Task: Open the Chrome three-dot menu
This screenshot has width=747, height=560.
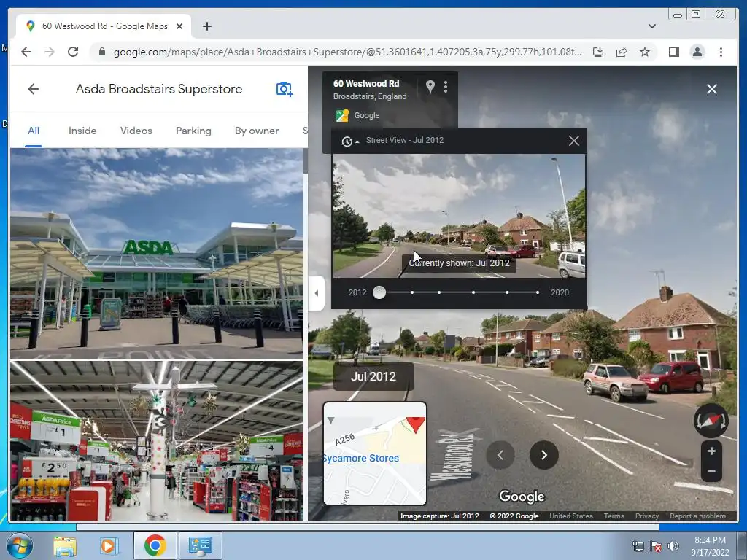Action: pos(721,52)
